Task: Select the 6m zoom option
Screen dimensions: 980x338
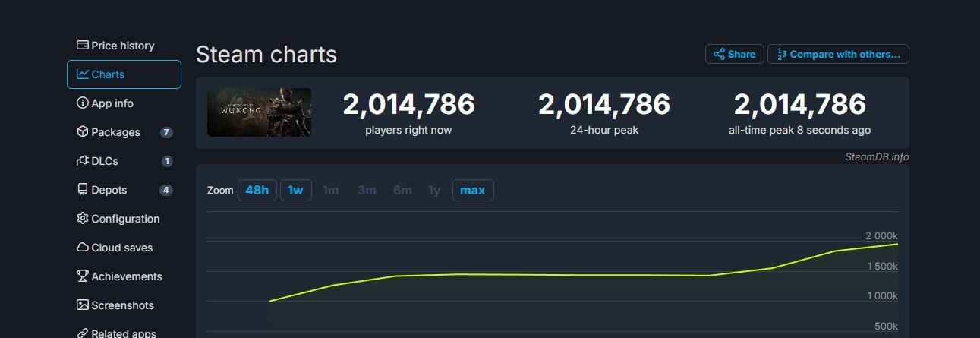Action: (x=402, y=190)
